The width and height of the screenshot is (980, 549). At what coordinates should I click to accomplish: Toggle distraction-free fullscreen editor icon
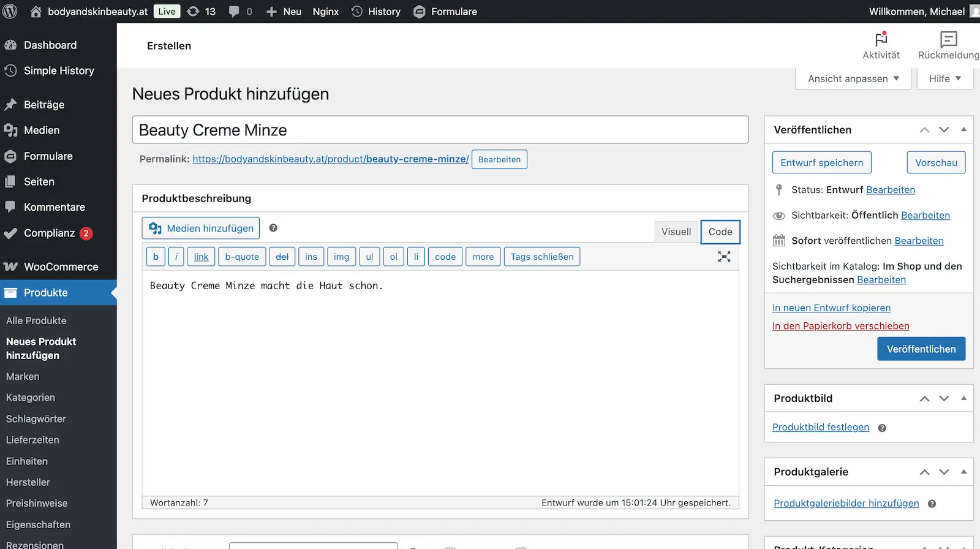point(724,257)
